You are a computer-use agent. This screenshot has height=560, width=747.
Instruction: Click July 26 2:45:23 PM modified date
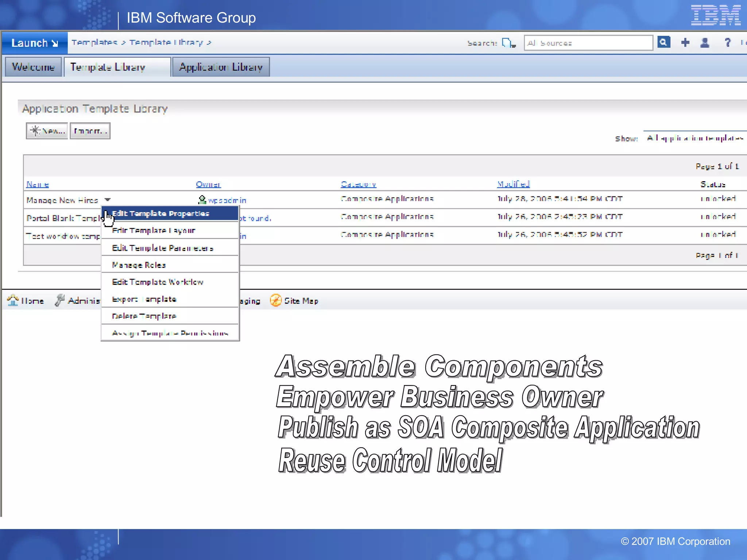pyautogui.click(x=560, y=217)
